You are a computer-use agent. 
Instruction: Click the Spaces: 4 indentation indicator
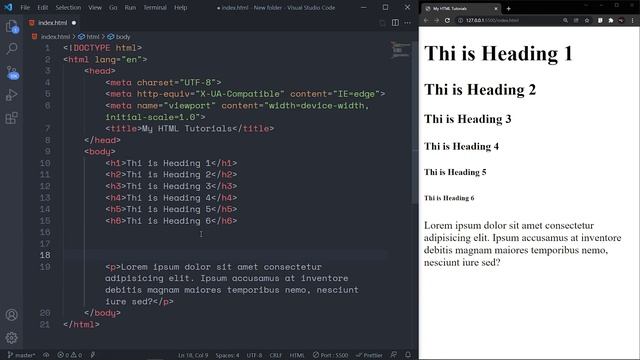point(227,355)
